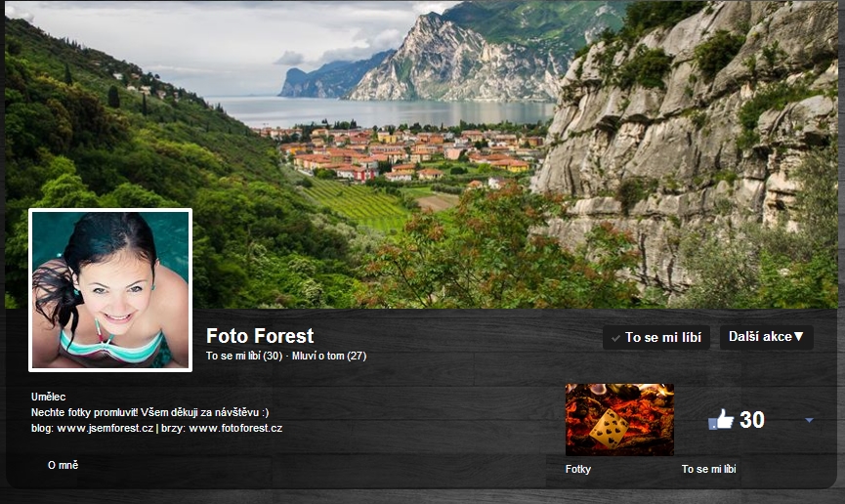Viewport: 845px width, 504px height.
Task: Click the thumbs-up like icon
Action: point(721,419)
